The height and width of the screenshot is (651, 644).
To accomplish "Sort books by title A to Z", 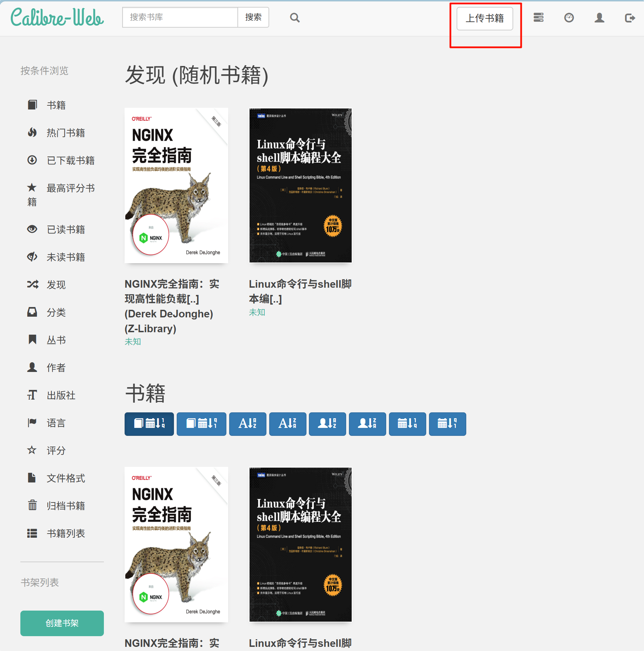I will 247,424.
